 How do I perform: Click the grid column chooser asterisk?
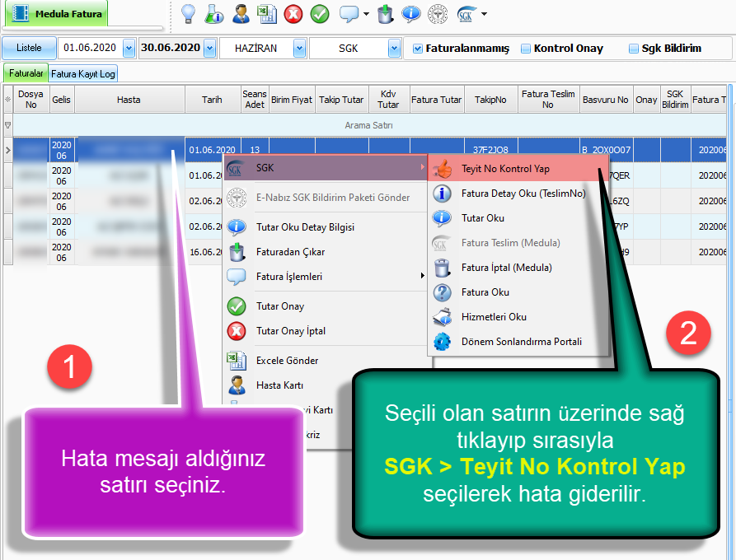point(8,100)
